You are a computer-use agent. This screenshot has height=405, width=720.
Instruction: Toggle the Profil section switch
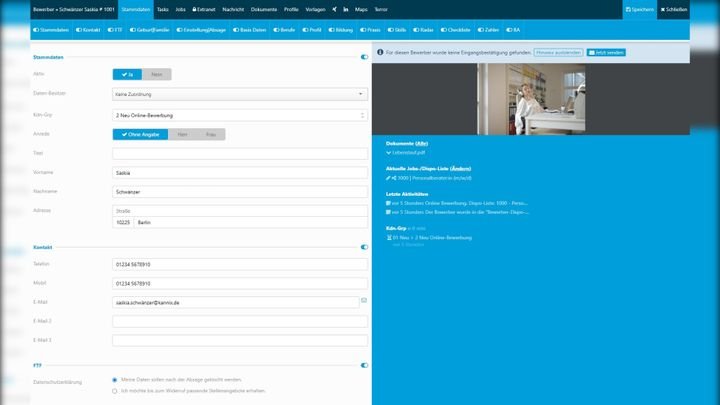click(305, 30)
